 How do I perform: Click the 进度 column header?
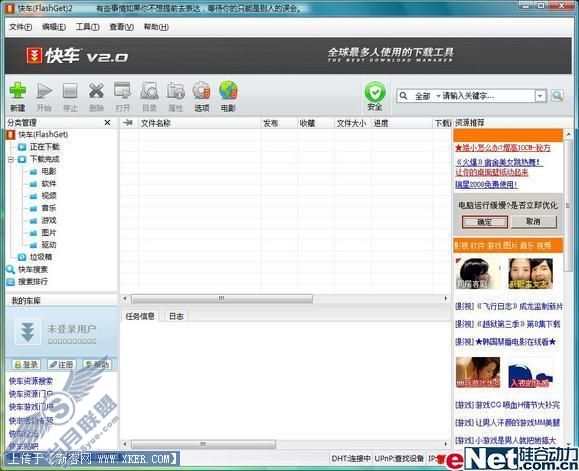[x=401, y=123]
